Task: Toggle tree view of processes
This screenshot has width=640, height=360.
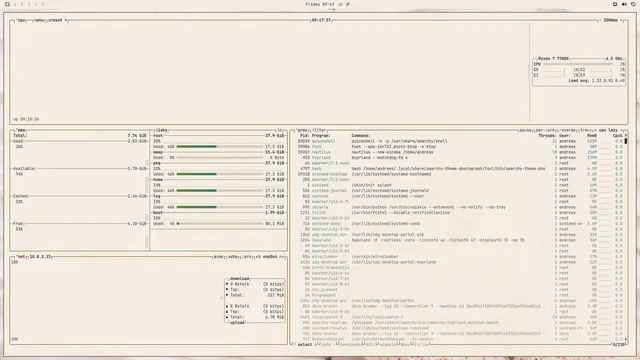Action: 584,130
